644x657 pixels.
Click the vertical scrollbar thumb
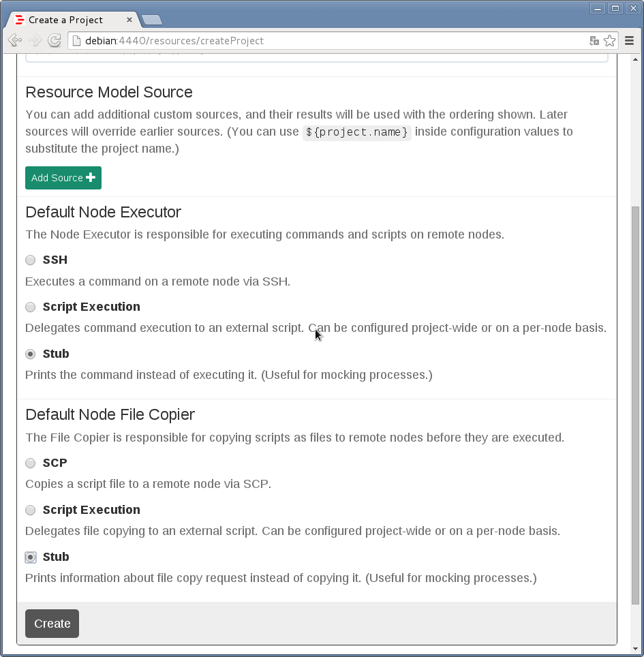click(635, 406)
